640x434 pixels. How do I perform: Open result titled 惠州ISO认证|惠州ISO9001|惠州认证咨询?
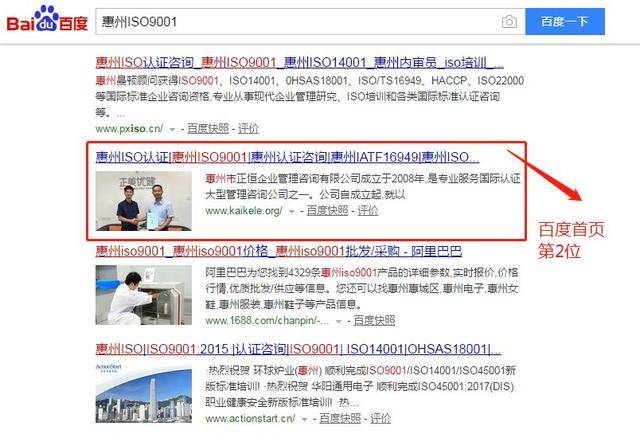click(287, 157)
